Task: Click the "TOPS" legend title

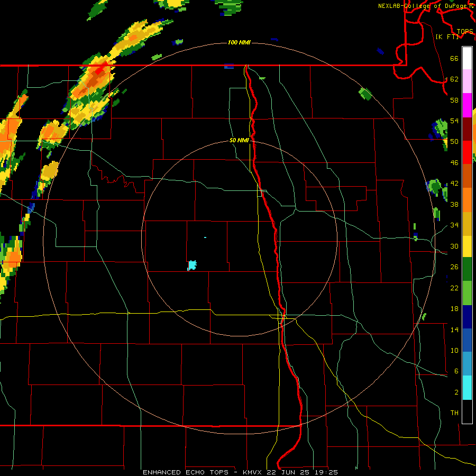Action: click(465, 32)
